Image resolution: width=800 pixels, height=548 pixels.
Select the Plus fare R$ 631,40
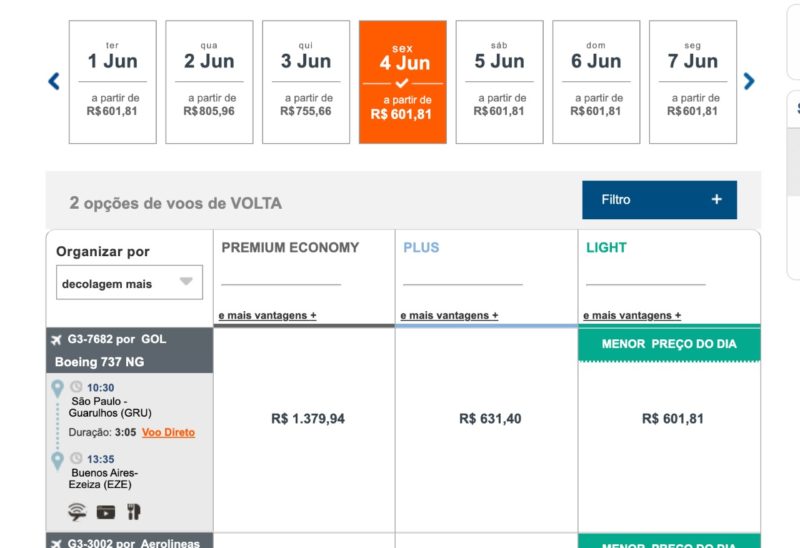(490, 419)
